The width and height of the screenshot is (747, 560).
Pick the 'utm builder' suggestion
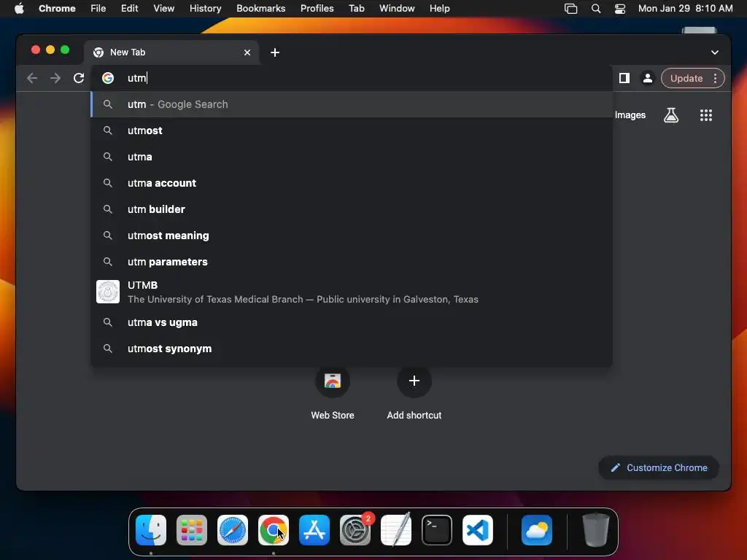[x=352, y=209]
